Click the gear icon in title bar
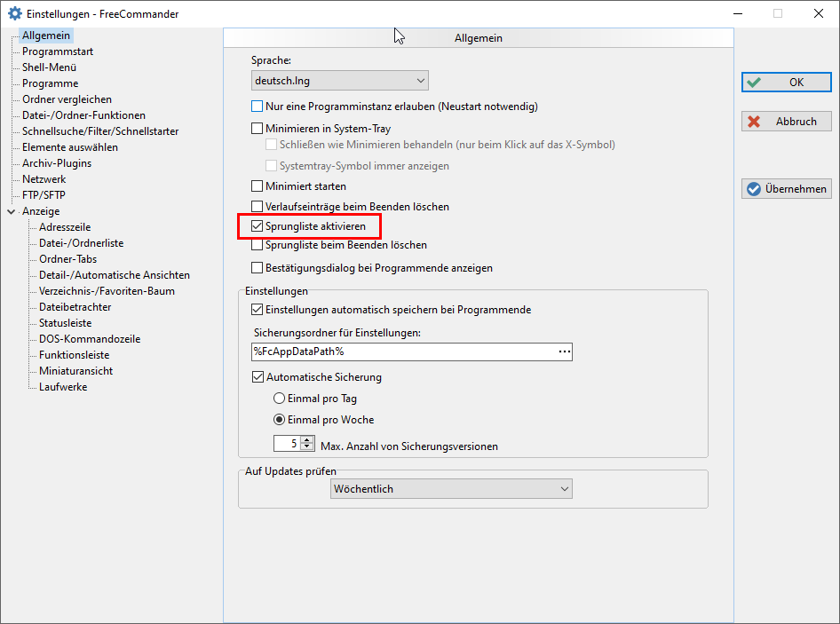 [15, 13]
